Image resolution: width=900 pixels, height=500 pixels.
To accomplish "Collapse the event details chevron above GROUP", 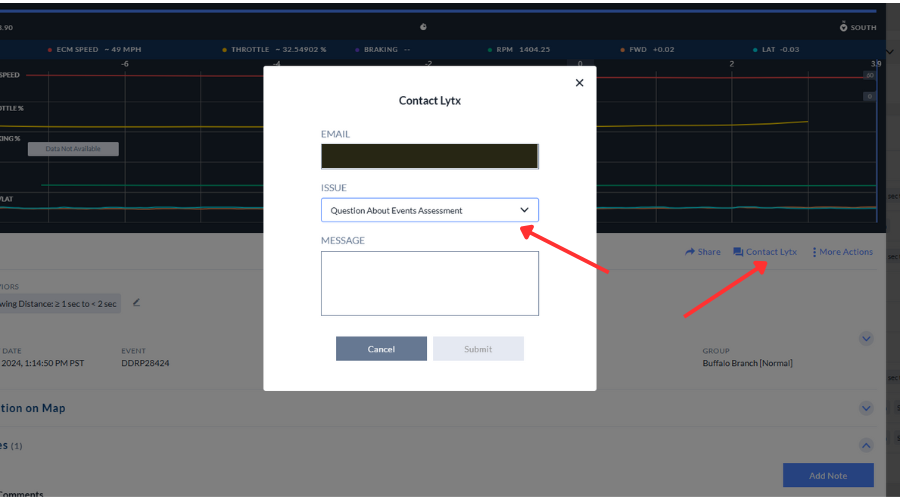I will coord(866,339).
